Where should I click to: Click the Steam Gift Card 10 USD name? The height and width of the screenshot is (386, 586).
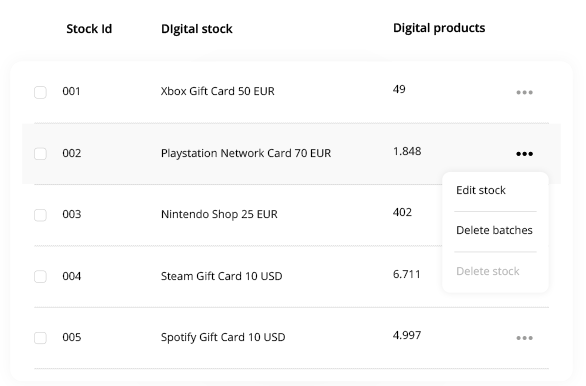click(221, 276)
